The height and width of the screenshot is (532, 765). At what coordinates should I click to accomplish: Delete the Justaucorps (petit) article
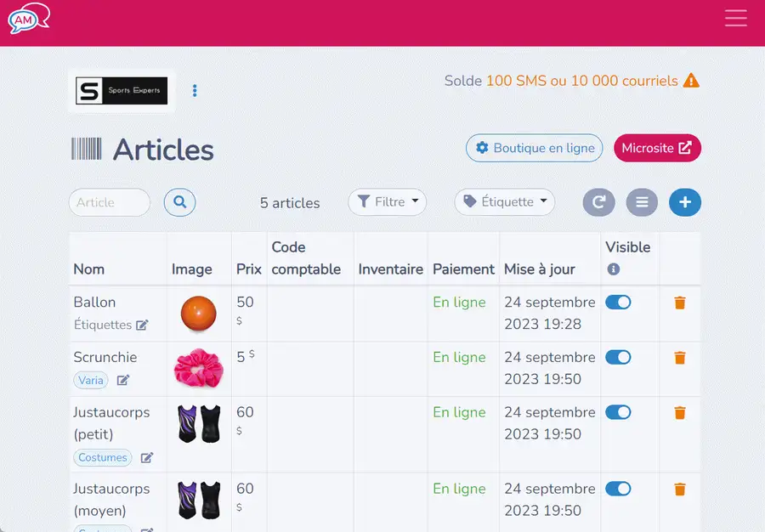[680, 413]
